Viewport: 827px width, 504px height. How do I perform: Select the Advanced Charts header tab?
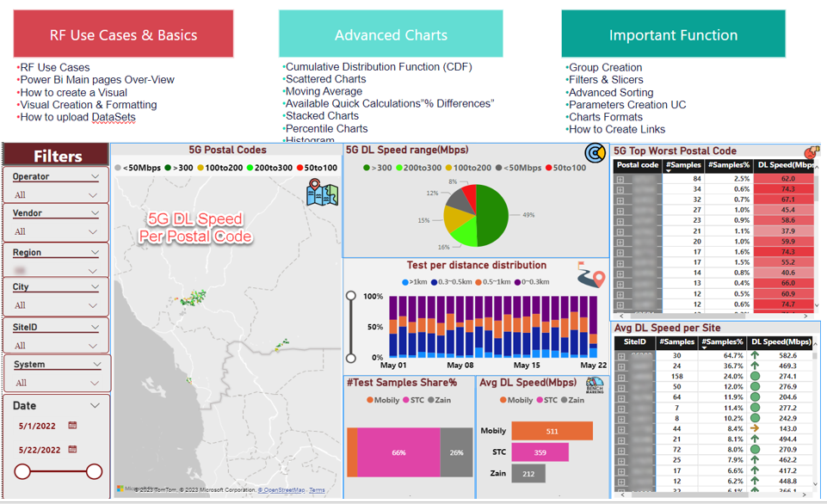pos(391,34)
